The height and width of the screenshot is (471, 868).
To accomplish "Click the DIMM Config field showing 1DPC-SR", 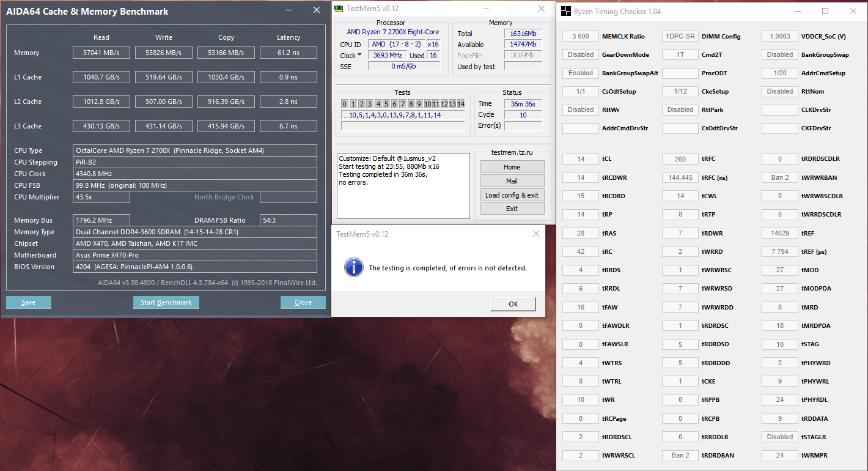I will (x=680, y=37).
